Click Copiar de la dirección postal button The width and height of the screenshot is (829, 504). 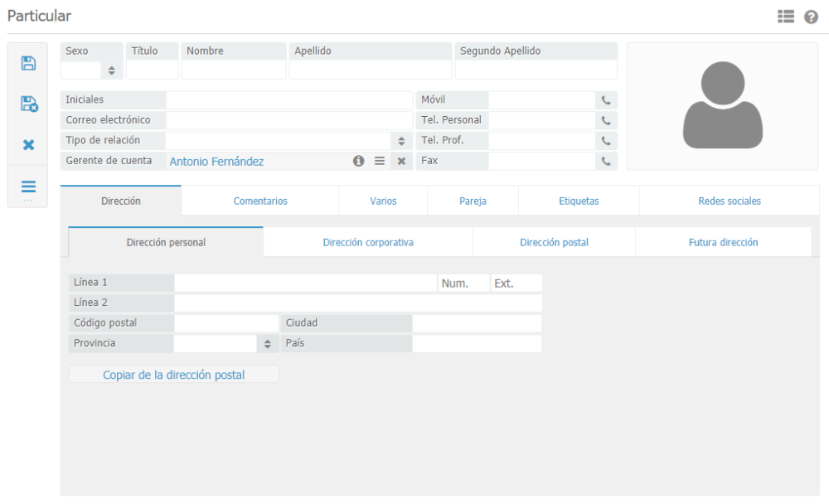point(174,375)
